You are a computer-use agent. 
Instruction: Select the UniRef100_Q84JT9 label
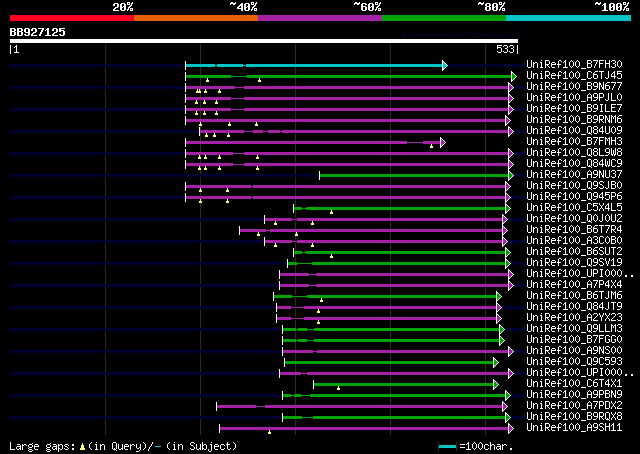[574, 307]
